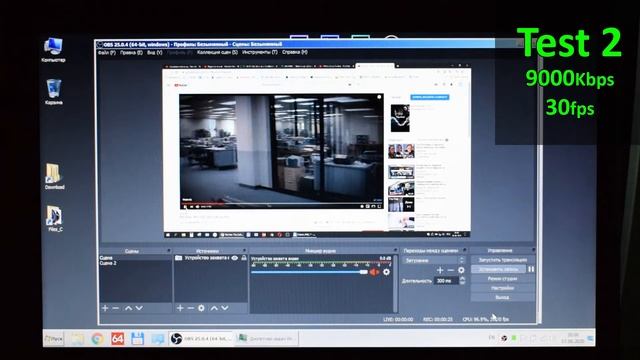Add a new source with plus icon
This screenshot has height=360, width=640.
point(180,308)
